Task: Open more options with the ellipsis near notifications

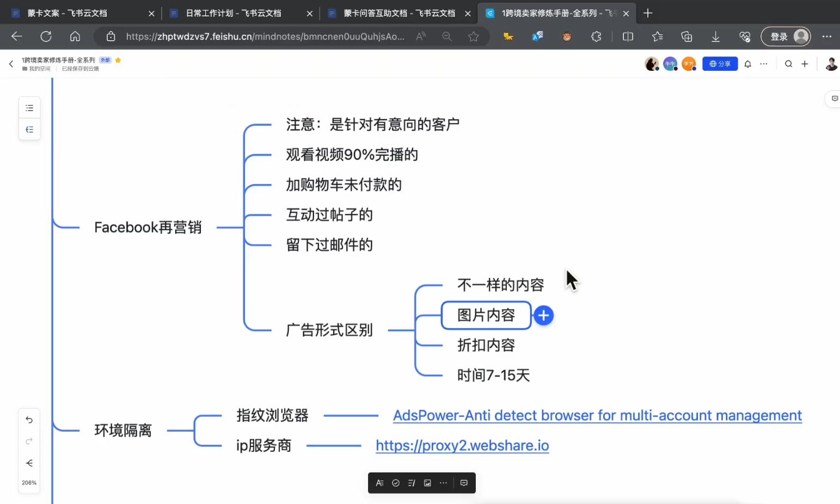Action: [x=764, y=64]
